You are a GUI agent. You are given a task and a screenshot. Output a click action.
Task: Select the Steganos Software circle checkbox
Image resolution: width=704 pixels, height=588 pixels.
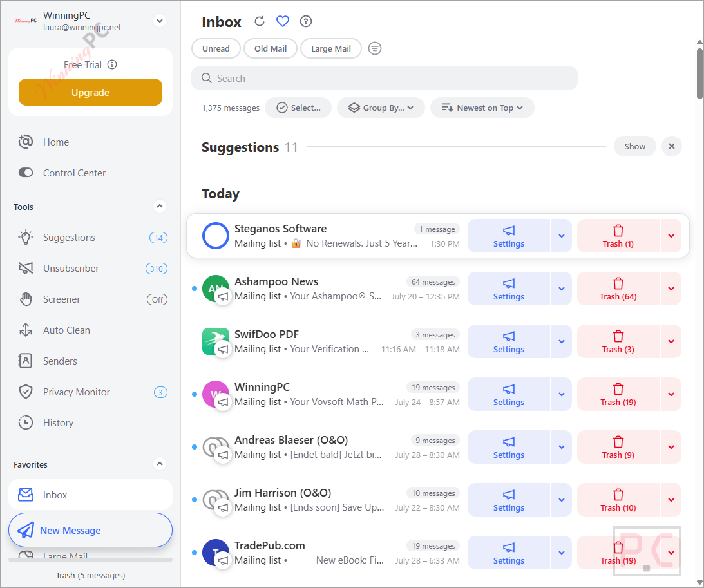(x=216, y=236)
